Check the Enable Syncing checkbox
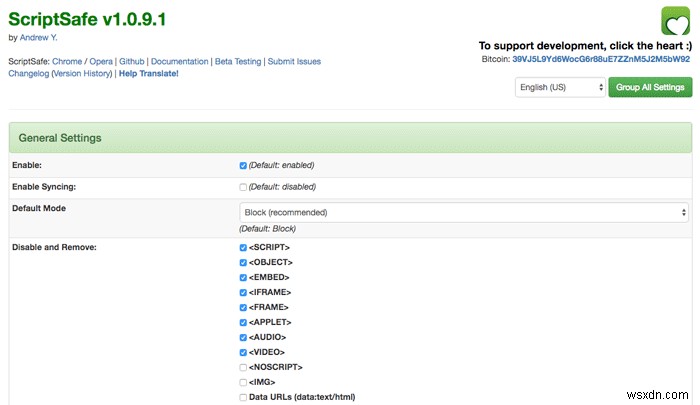Screen dimensions: 700x405 243,187
